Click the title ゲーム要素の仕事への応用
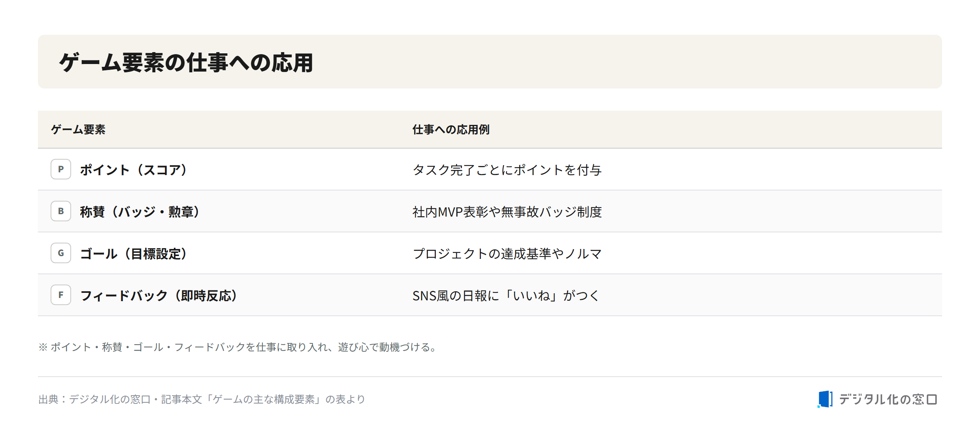Viewport: 980px width, 445px height. click(186, 62)
